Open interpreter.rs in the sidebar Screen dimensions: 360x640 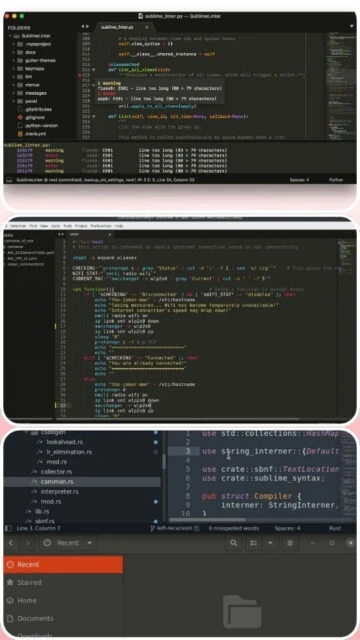coord(59,491)
